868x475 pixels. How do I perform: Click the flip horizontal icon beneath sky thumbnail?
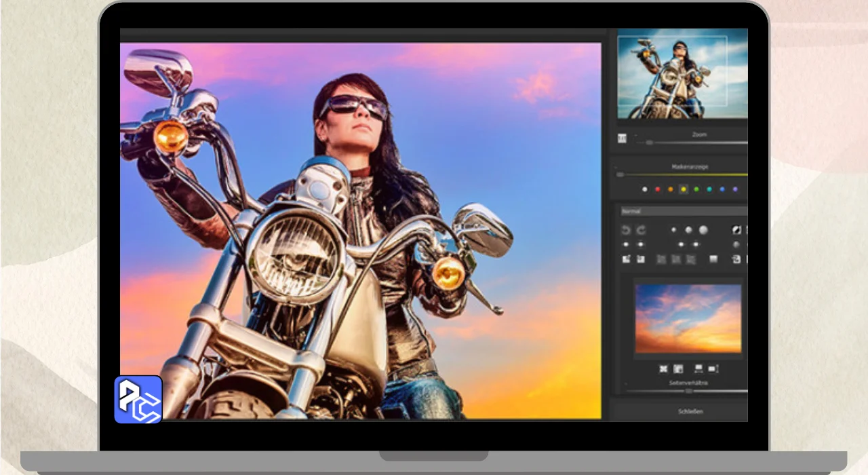(x=713, y=369)
